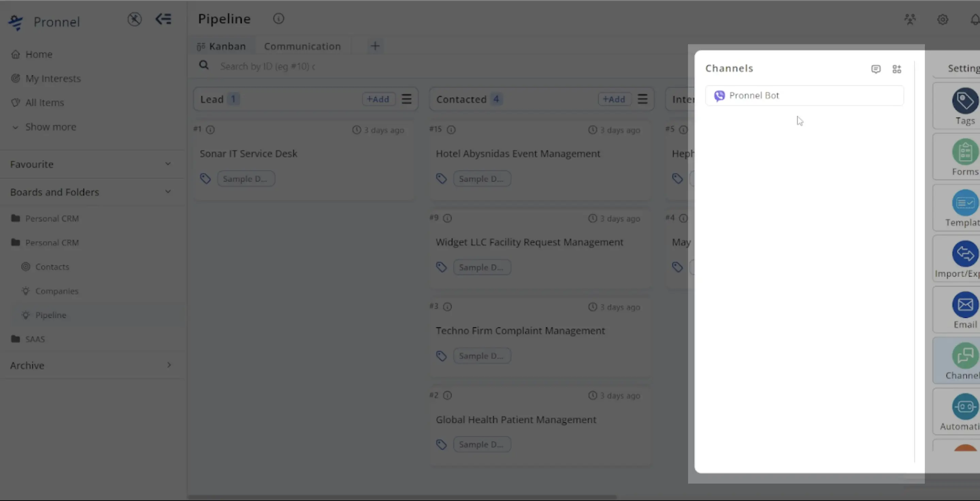
Task: Click Sample D... tag on Sonar IT card
Action: coord(246,179)
